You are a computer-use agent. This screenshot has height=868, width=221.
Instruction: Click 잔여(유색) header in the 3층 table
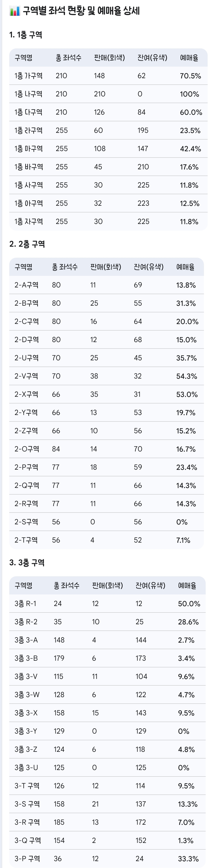coord(150,585)
